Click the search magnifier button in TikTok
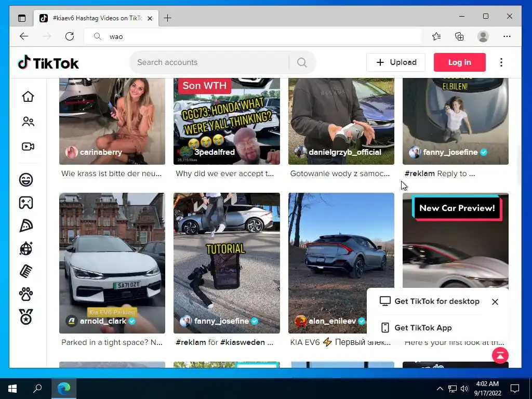Viewport: 532px width, 399px height. tap(302, 62)
